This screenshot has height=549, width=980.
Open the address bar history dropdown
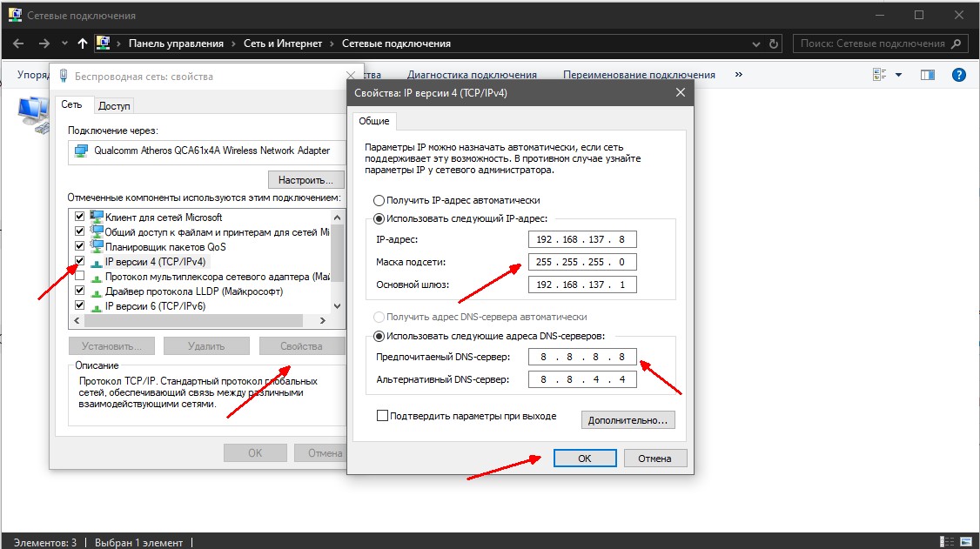point(756,44)
